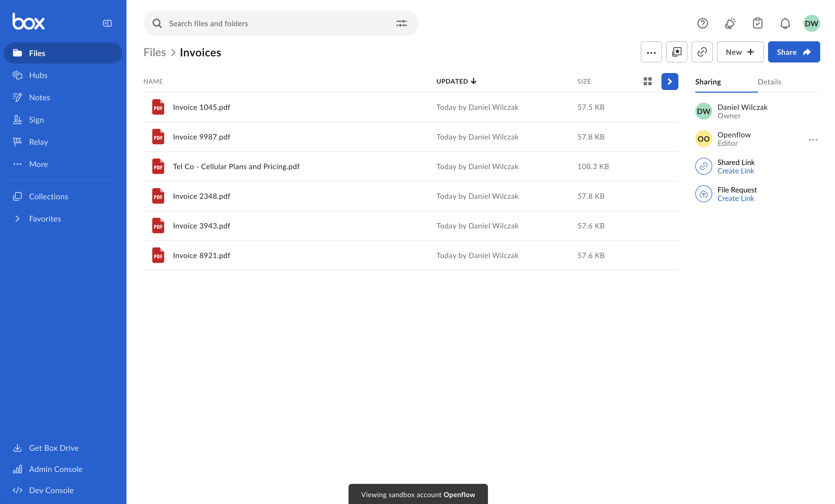
Task: Click the copy shared link toolbar icon
Action: coord(702,52)
